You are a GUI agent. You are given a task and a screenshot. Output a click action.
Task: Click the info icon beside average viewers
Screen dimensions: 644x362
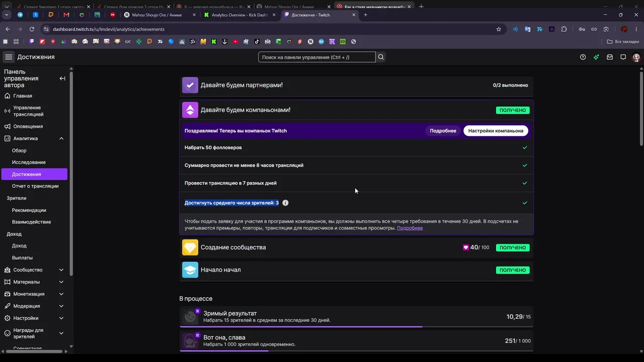pyautogui.click(x=285, y=203)
